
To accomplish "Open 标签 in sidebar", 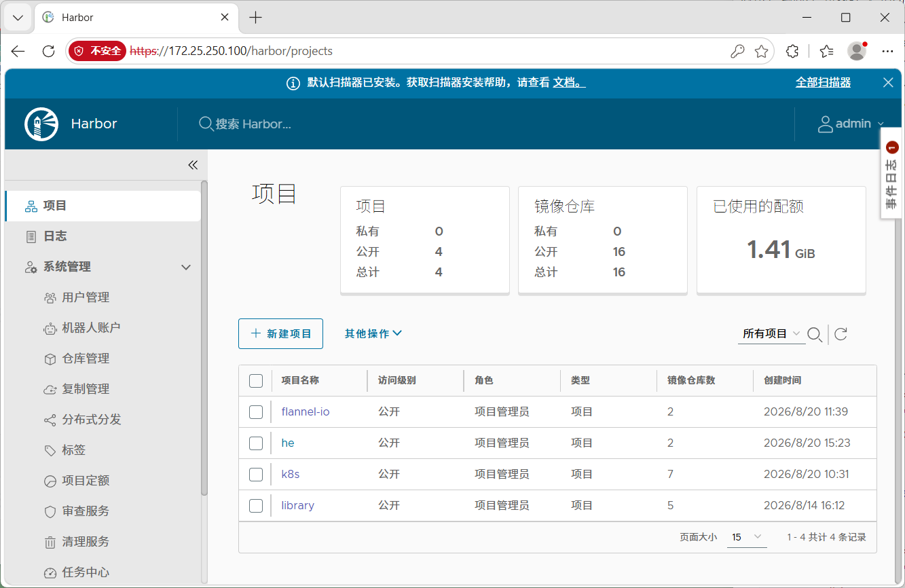I will 73,450.
